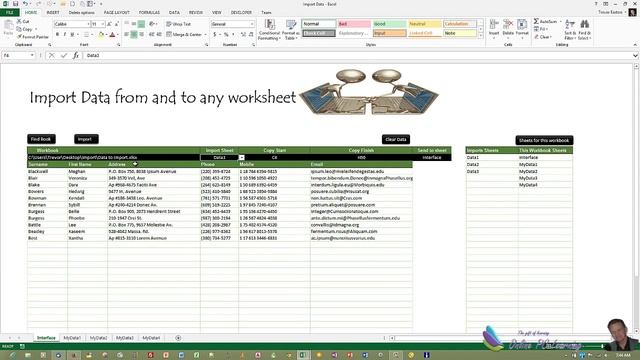
Task: Open the General number format dropdown
Action: click(251, 24)
